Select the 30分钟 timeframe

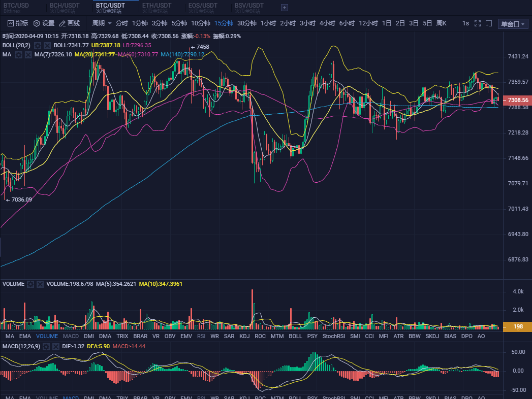click(247, 23)
